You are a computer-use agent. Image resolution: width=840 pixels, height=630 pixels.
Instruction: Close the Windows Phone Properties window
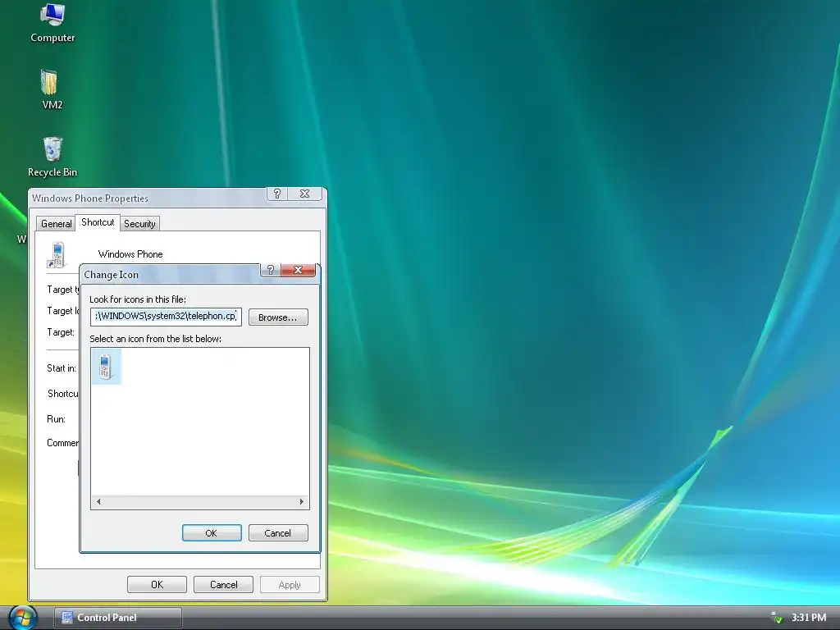(x=304, y=194)
